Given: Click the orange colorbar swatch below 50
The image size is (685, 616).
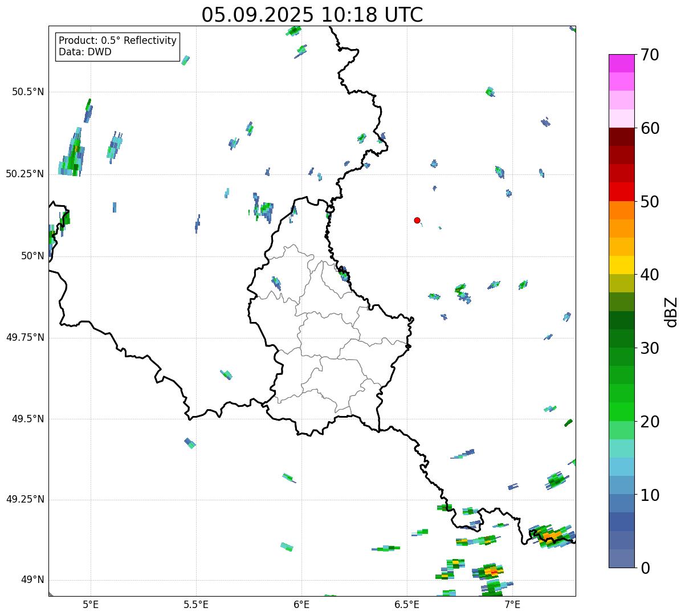Looking at the screenshot, I should point(621,210).
